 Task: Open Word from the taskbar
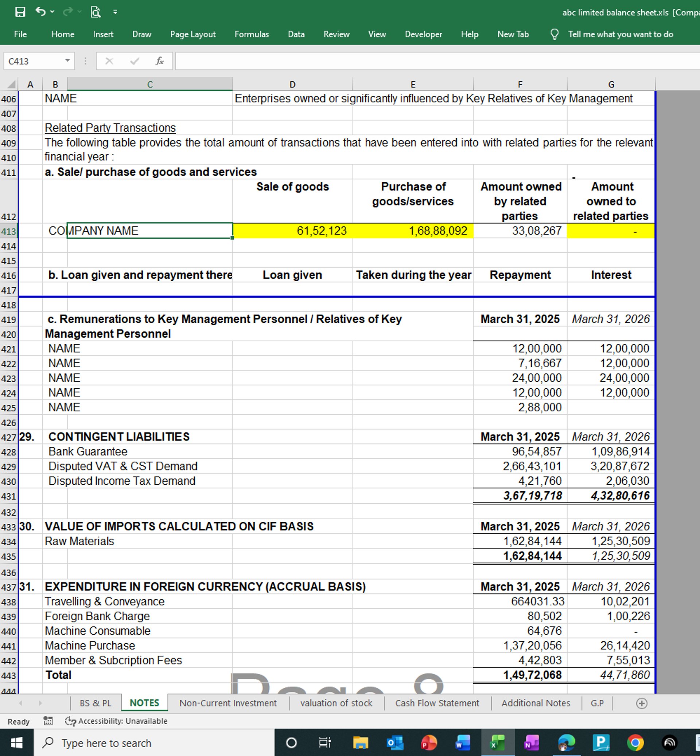pos(463,743)
